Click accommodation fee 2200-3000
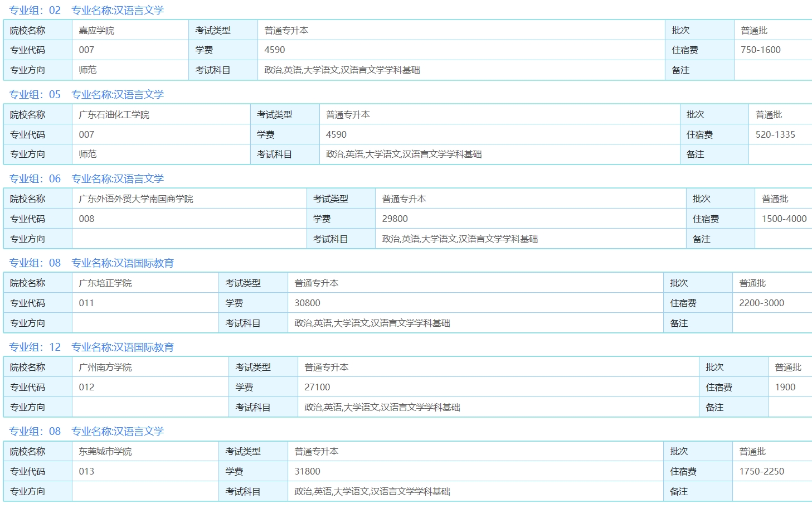The image size is (812, 508). (x=761, y=303)
